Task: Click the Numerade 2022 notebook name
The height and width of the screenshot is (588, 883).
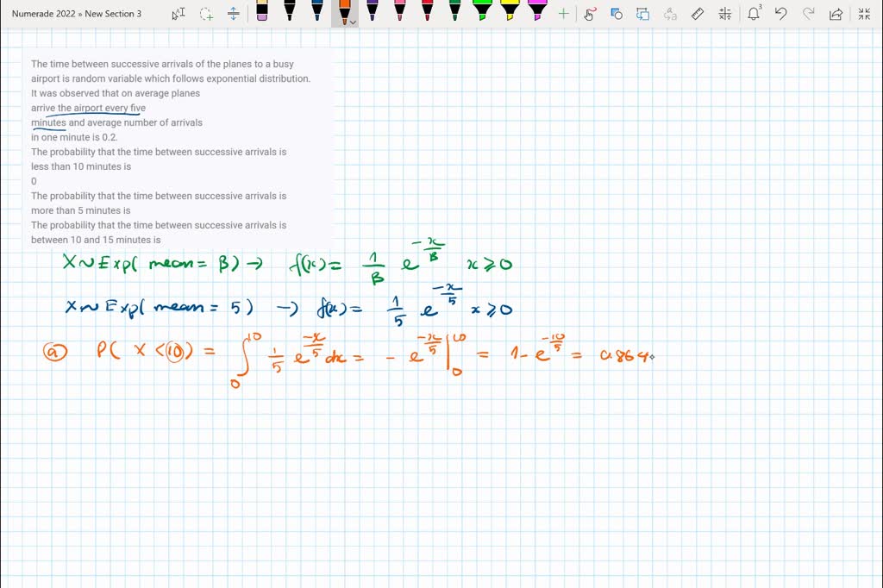Action: [43, 13]
